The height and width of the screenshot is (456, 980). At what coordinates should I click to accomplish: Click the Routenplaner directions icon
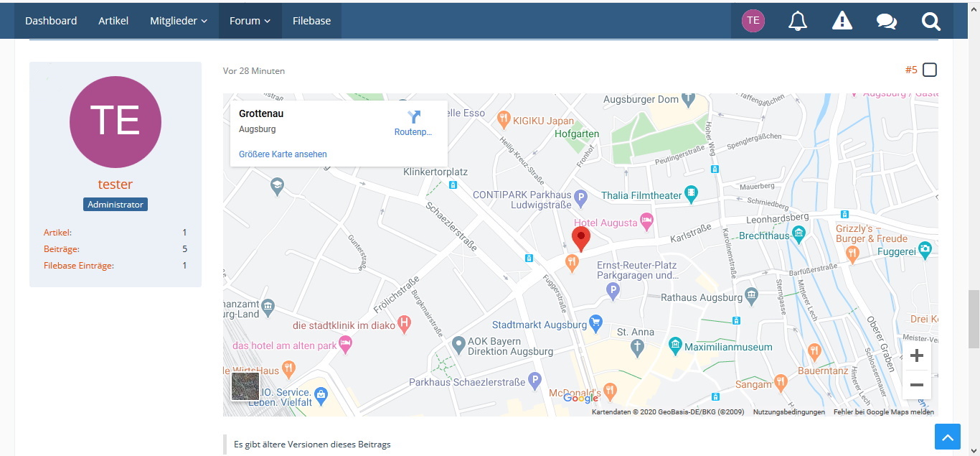414,117
